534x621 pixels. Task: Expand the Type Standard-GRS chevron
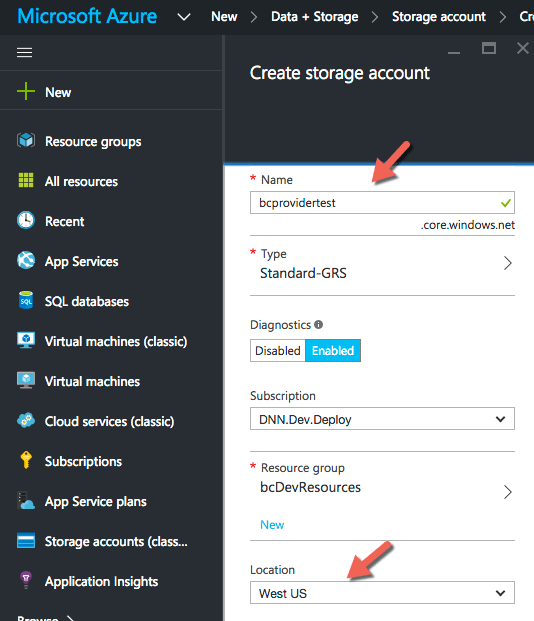pos(507,263)
